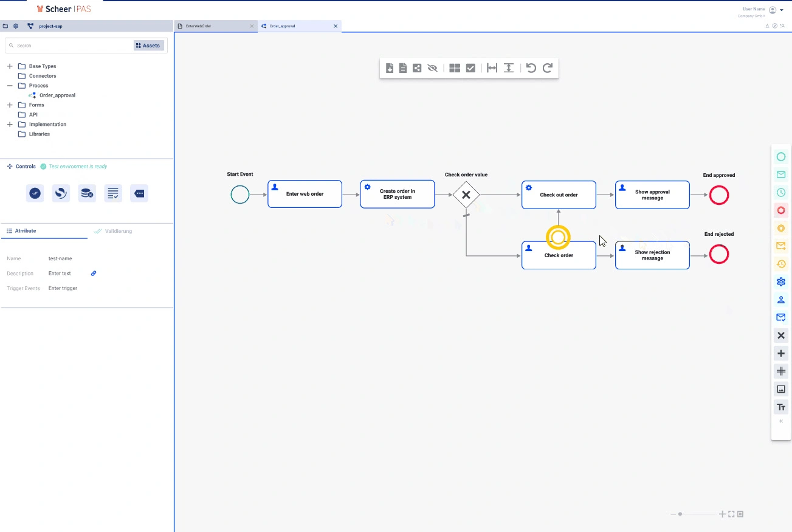Click the zoom in plus button
The width and height of the screenshot is (792, 532).
click(722, 514)
